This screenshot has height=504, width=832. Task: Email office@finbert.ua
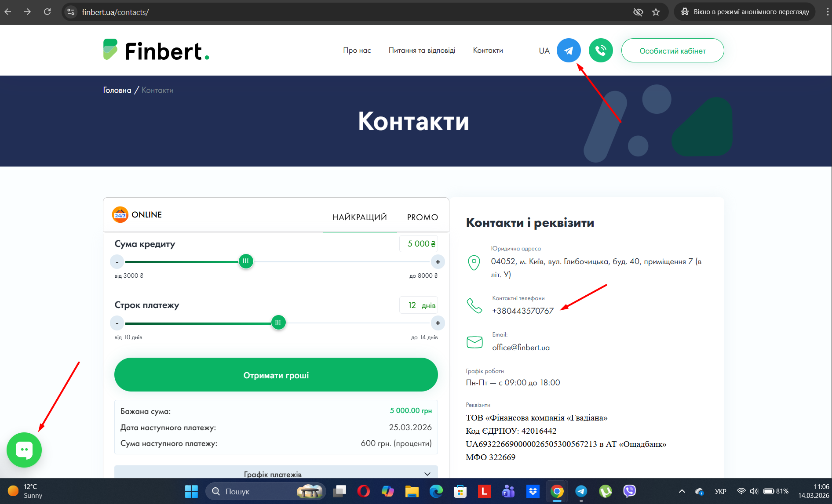(x=521, y=348)
